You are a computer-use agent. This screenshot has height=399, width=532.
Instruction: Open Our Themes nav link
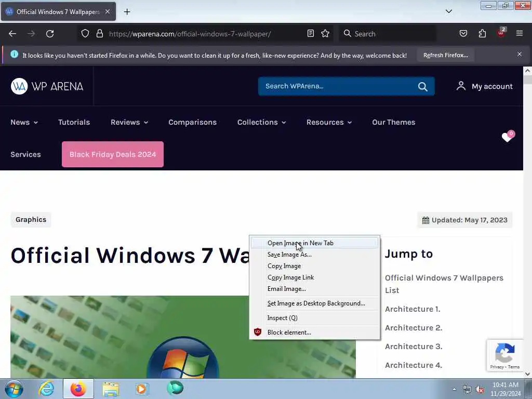tap(394, 122)
